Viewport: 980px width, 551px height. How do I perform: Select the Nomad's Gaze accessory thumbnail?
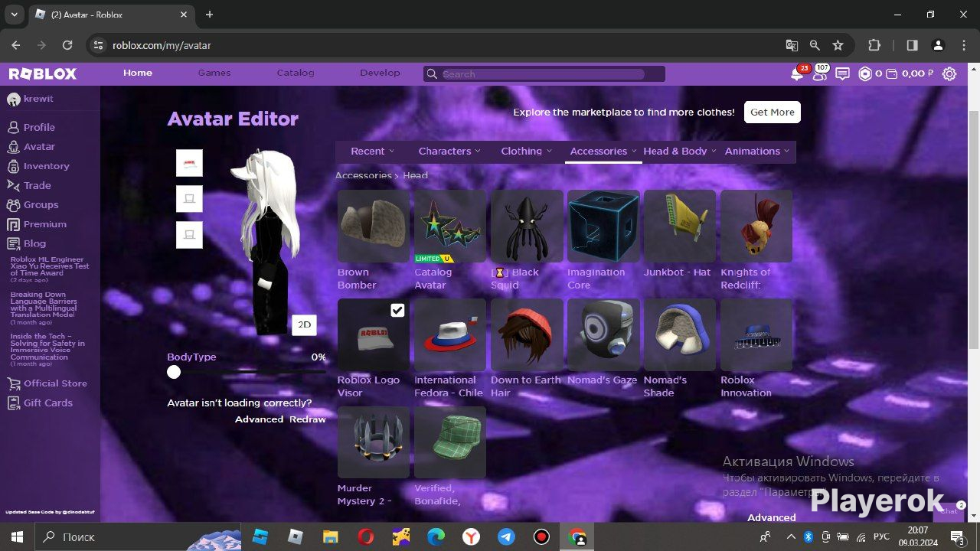[x=603, y=334]
